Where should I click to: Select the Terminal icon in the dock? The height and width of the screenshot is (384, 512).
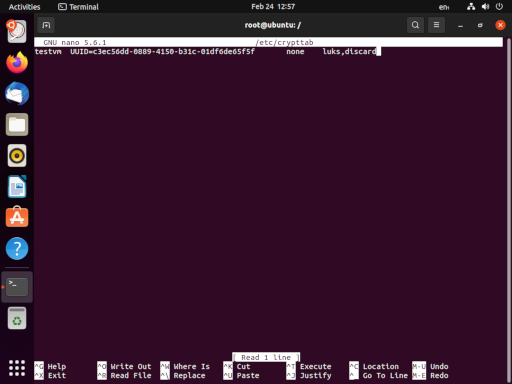(17, 287)
